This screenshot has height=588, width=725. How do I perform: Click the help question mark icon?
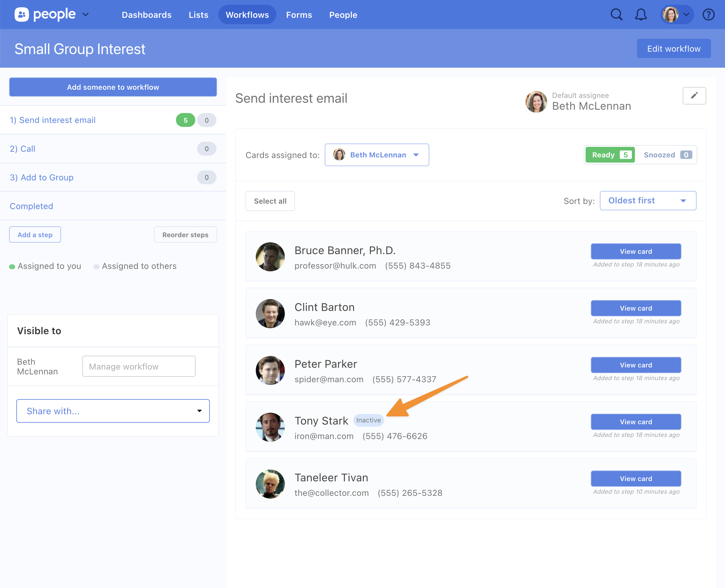click(x=708, y=15)
